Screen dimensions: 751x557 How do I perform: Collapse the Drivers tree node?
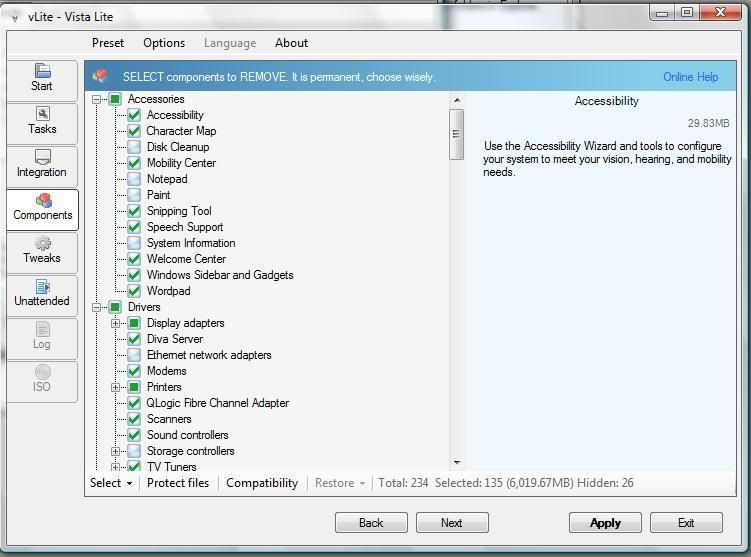coord(96,307)
